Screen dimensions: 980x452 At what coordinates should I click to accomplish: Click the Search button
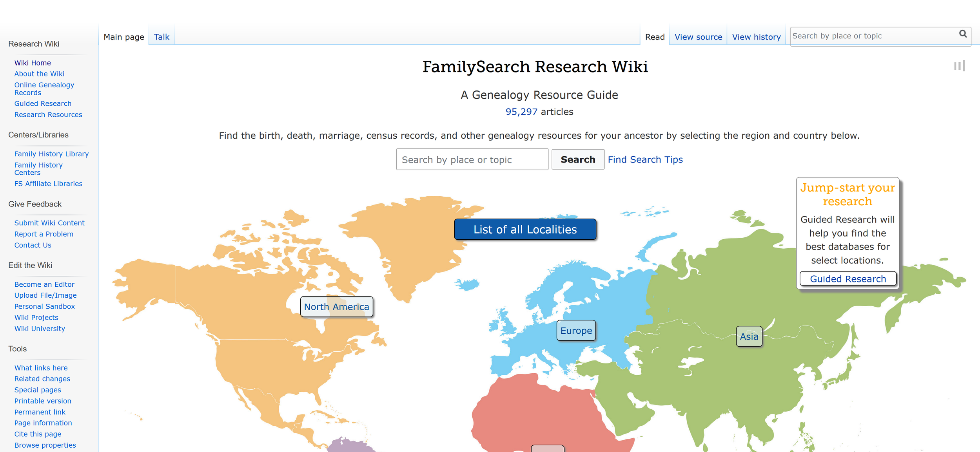(578, 159)
